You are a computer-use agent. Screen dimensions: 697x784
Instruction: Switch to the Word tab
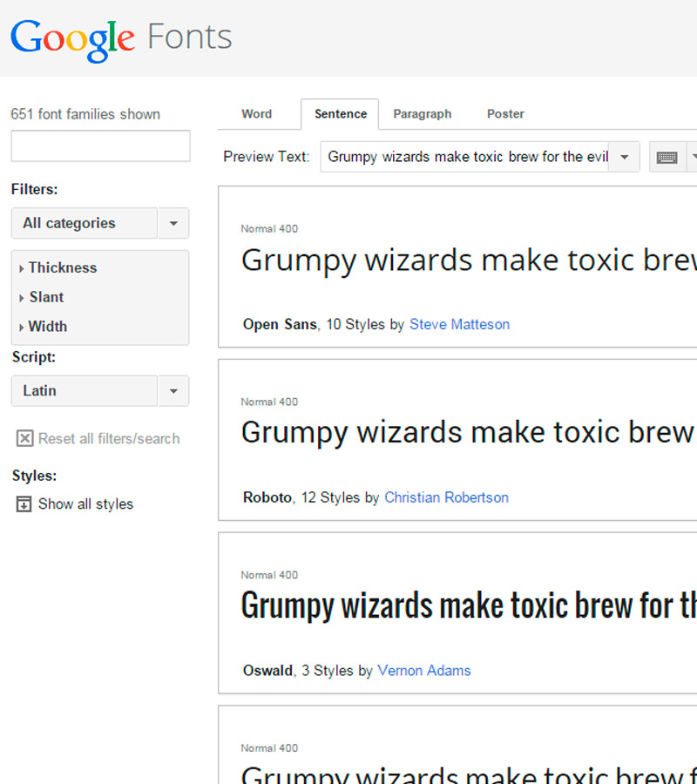tap(256, 114)
